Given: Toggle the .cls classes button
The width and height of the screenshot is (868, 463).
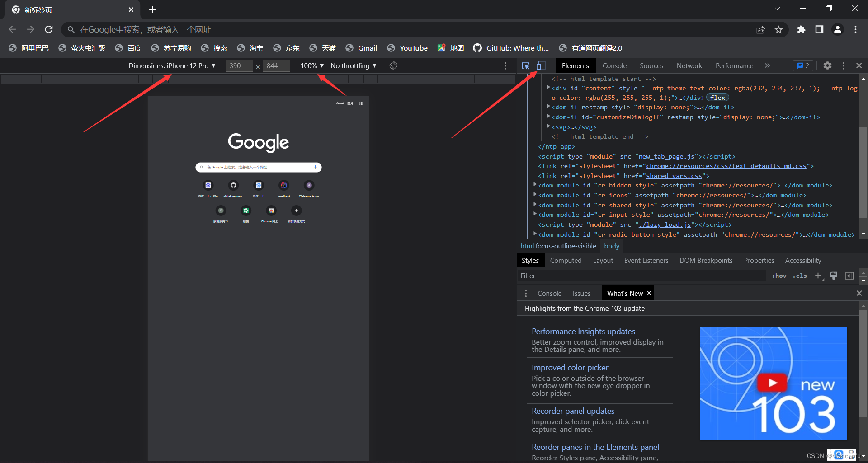Looking at the screenshot, I should coord(800,276).
